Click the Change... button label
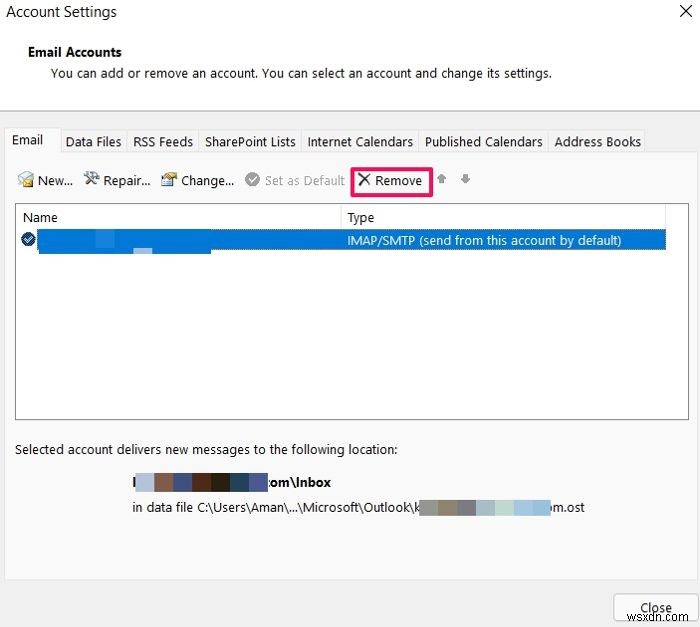 click(x=208, y=180)
